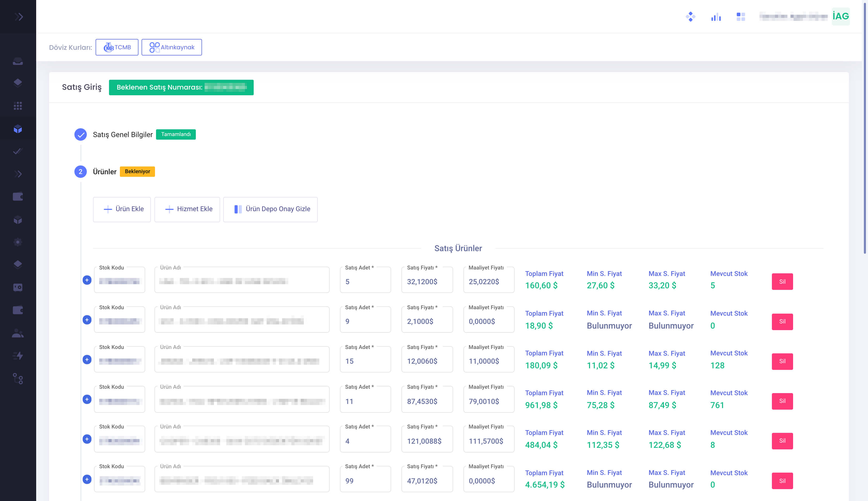This screenshot has height=501, width=868.
Task: Expand row with total 961,98 $
Action: click(x=87, y=400)
